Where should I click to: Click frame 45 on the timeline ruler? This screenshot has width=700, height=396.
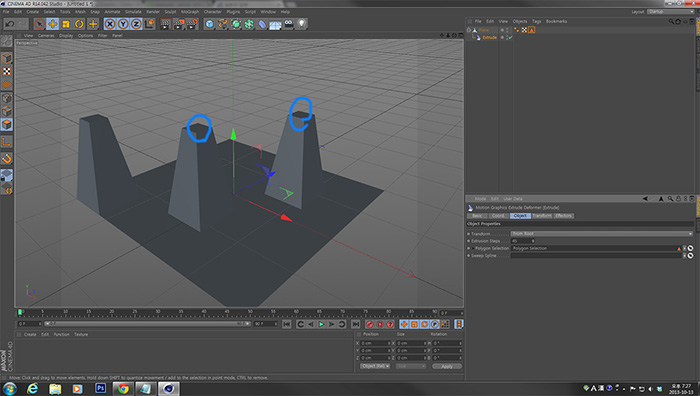click(x=227, y=312)
